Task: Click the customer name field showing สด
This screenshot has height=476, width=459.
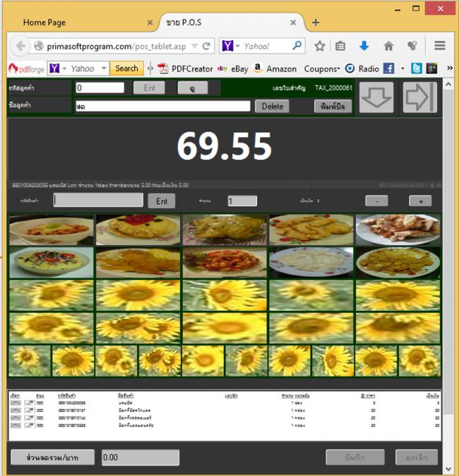Action: pyautogui.click(x=163, y=107)
